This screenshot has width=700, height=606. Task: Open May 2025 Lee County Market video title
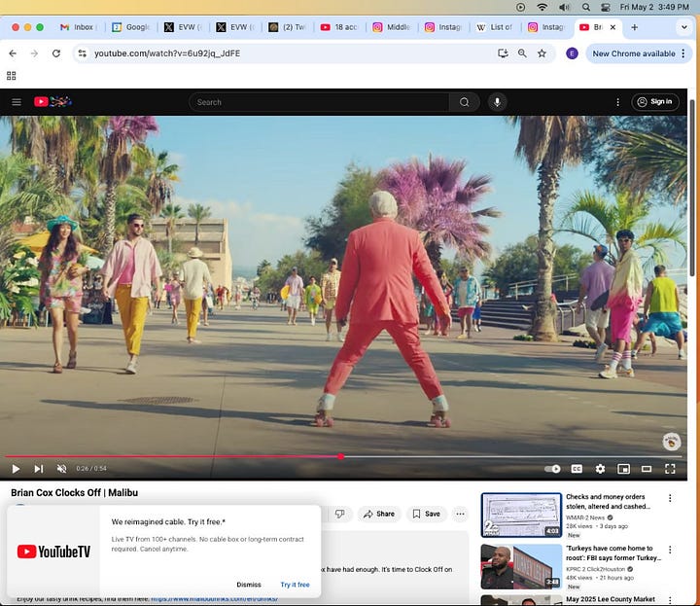611,599
